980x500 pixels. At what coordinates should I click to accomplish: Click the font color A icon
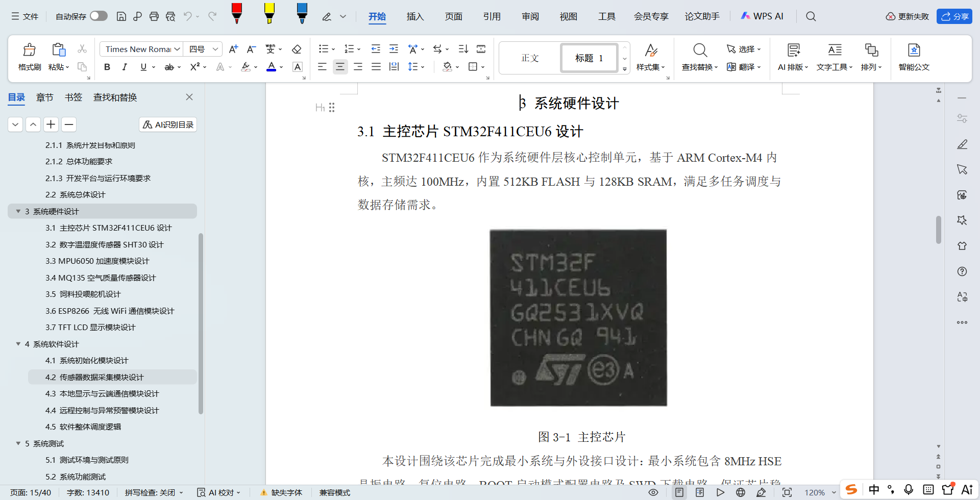[x=272, y=67]
